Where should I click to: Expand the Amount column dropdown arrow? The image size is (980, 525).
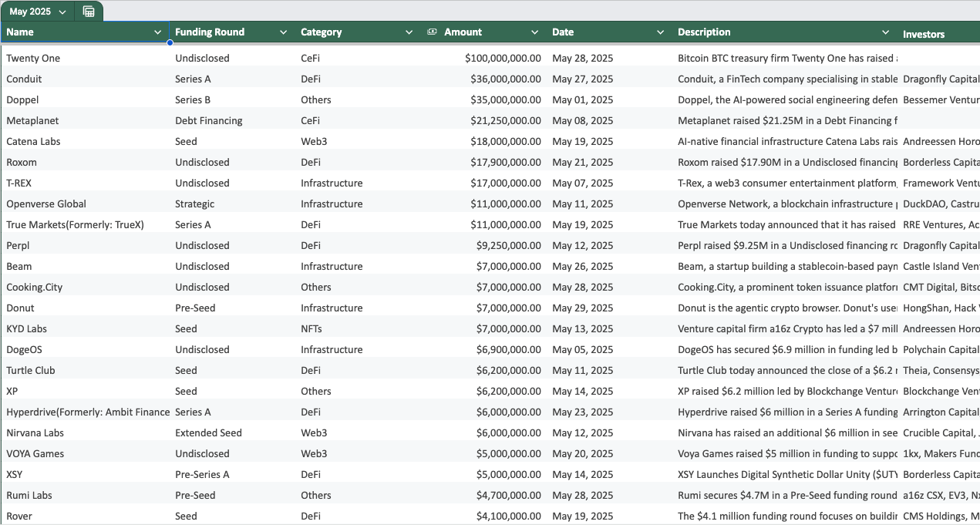click(535, 32)
